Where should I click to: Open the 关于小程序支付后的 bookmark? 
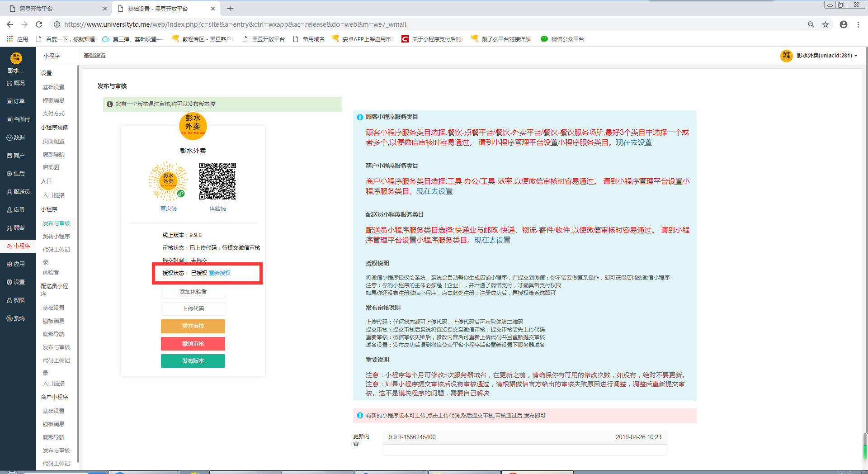click(x=432, y=39)
